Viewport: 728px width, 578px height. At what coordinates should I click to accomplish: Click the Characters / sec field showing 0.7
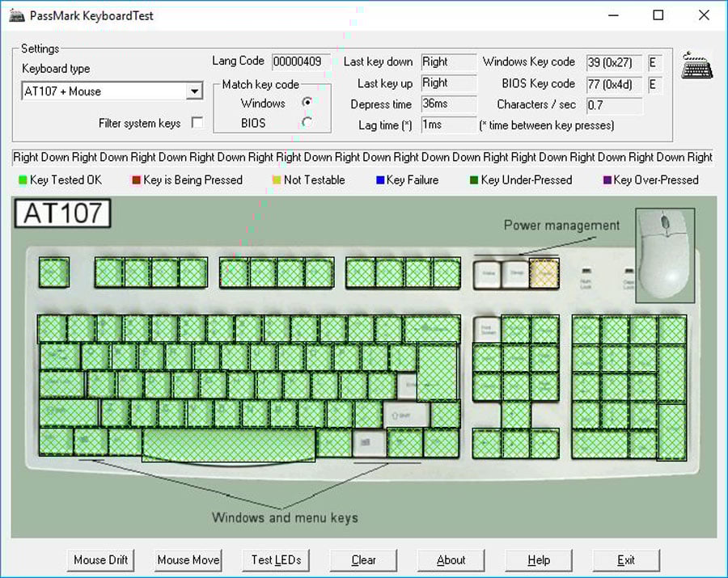tap(614, 105)
